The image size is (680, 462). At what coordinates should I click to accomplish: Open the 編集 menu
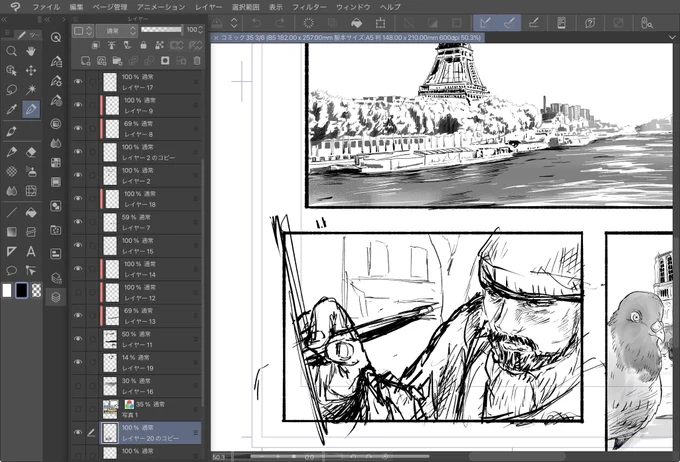[x=76, y=7]
